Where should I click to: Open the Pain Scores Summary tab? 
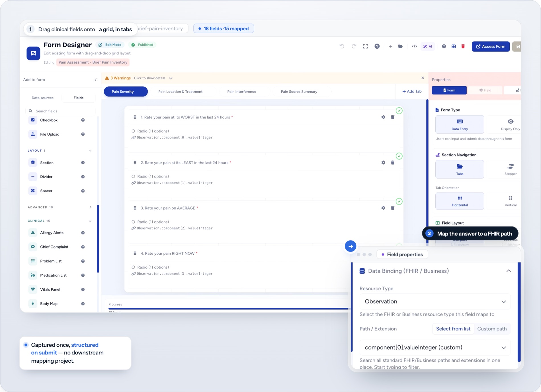tap(299, 91)
